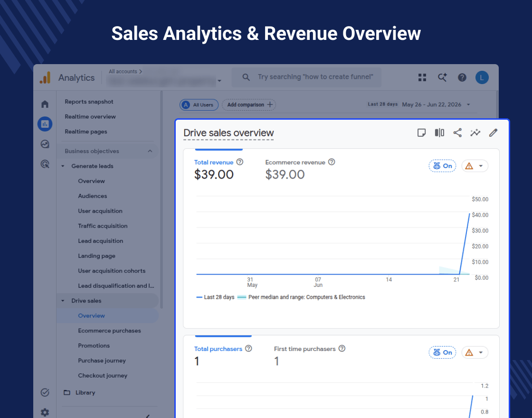Open the Advertising icon in left rail

pos(45,164)
